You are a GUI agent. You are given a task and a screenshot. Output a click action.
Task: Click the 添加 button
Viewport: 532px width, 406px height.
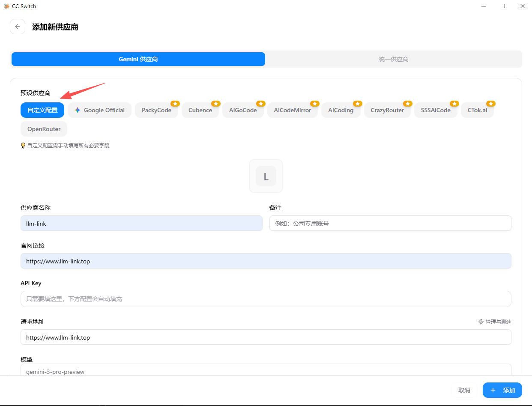point(502,390)
